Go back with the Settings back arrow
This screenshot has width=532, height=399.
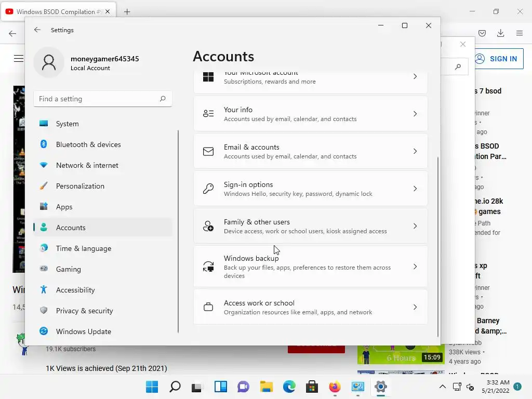tap(37, 30)
